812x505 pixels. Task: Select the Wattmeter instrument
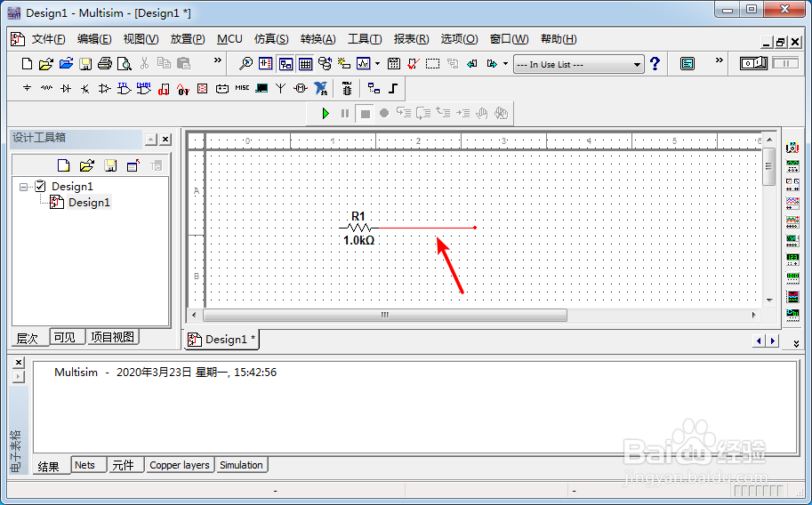(x=792, y=184)
